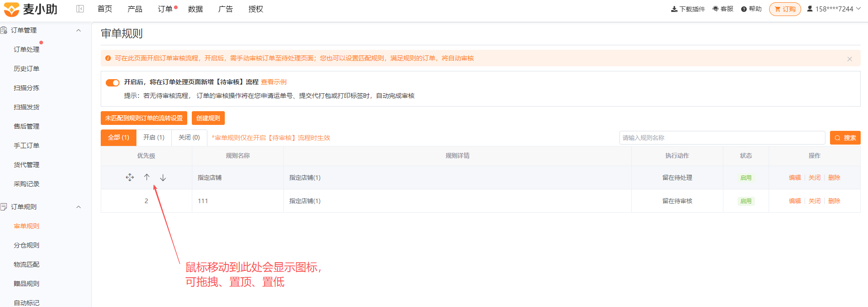
Task: Click the down arrow to move the 指定店铺 rule to bottom
Action: (x=163, y=178)
